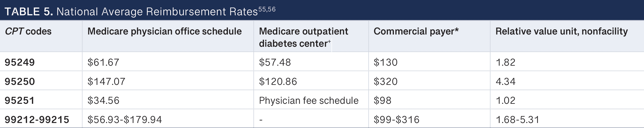Click Medicare physician office schedule header

click(x=164, y=31)
